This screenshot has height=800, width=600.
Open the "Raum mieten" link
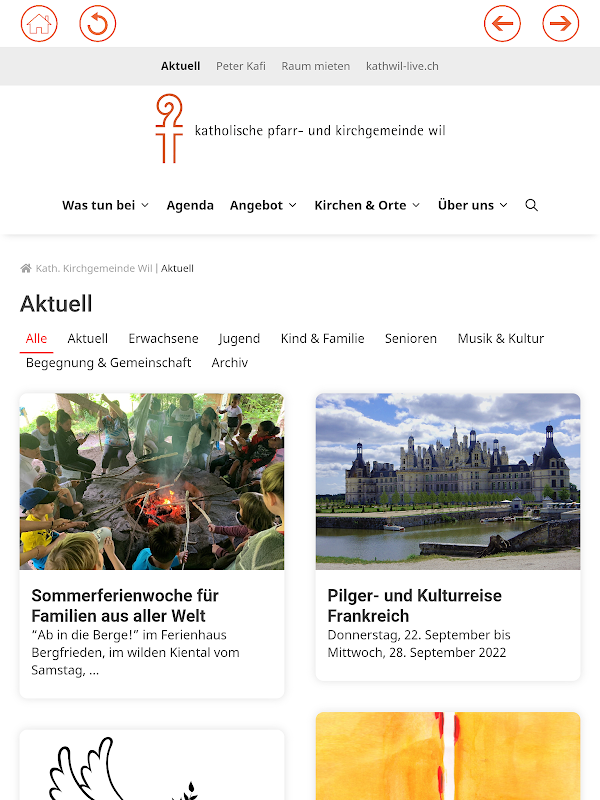(x=316, y=66)
